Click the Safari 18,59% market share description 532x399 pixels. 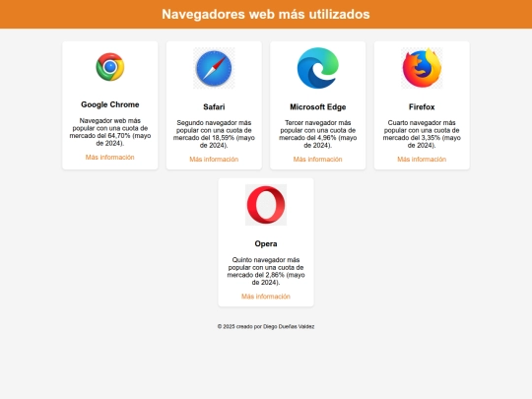tap(214, 134)
